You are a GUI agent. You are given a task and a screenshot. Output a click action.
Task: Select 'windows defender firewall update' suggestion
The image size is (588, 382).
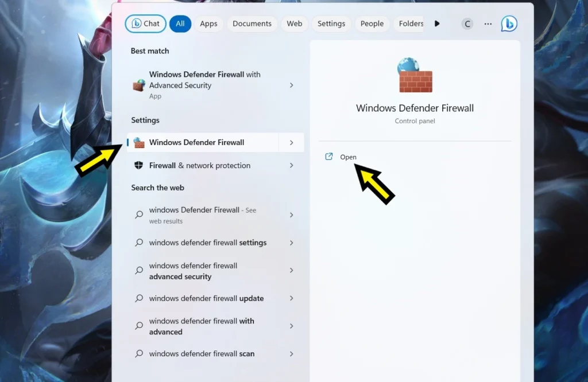click(215, 298)
